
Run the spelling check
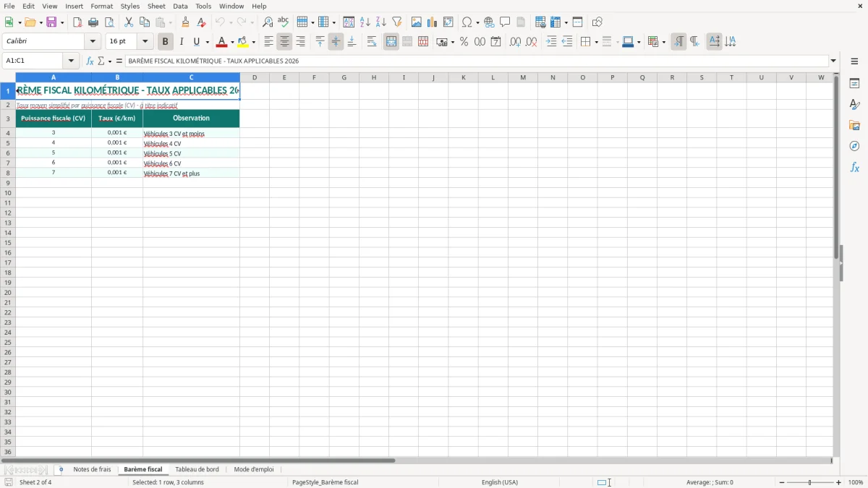[284, 22]
